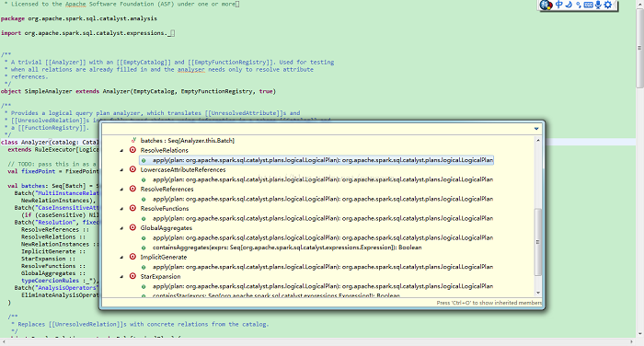Collapse the ImplicitGenerate node
Image resolution: width=644 pixels, height=346 pixels.
[x=121, y=257]
